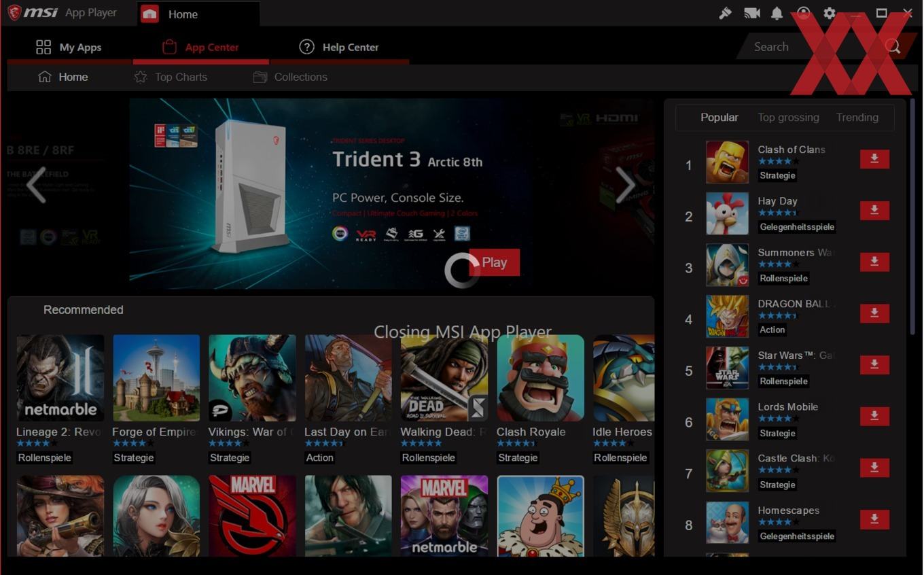Download DRAGON BALL game
Viewport: 924px width, 575px height.
pos(874,313)
